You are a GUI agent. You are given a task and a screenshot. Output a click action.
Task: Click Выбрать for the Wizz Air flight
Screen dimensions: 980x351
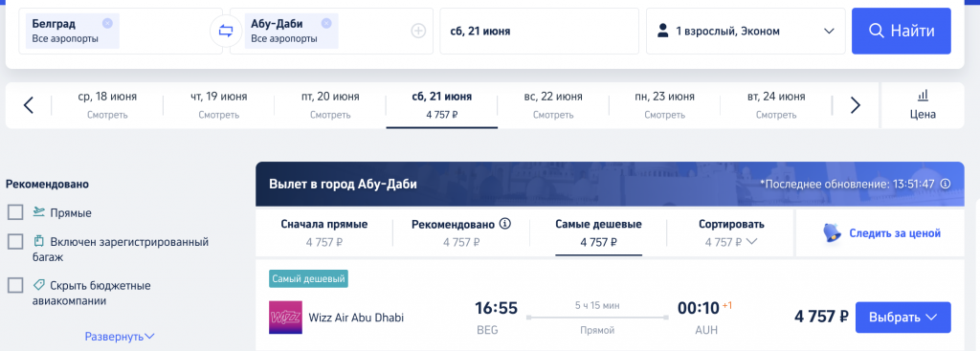click(903, 318)
